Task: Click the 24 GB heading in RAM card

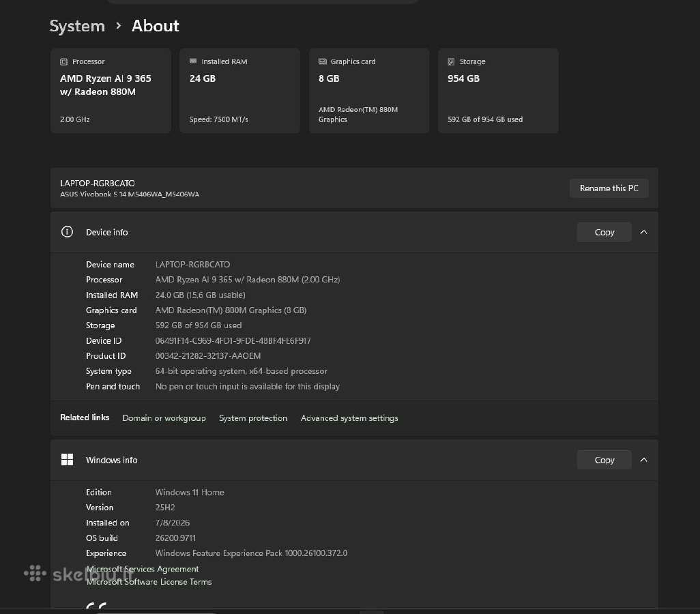Action: coord(203,78)
